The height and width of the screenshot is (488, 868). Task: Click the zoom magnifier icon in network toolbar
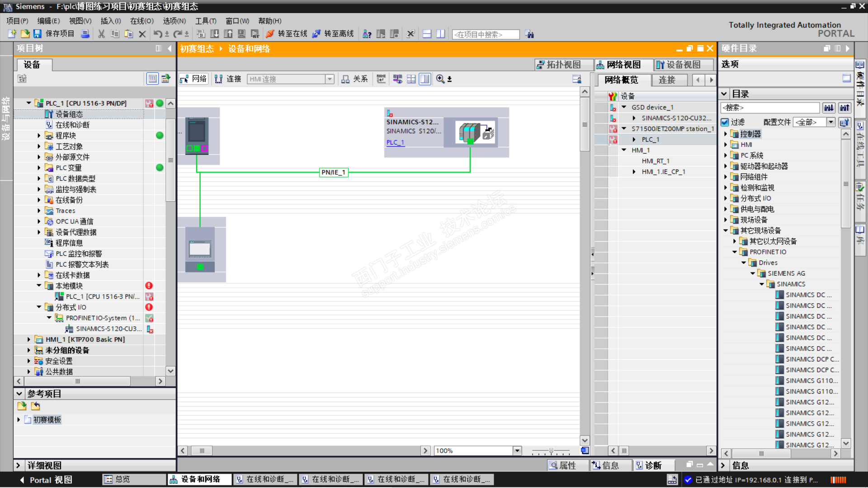coord(440,79)
